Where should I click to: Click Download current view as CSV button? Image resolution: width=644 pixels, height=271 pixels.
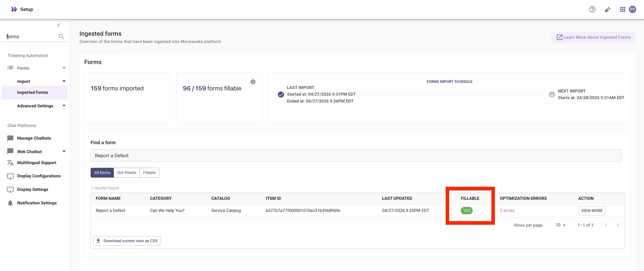127,241
